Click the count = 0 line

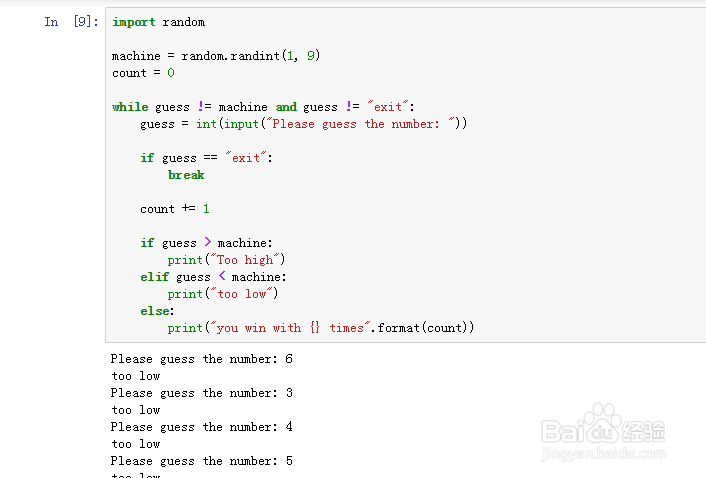tap(143, 73)
